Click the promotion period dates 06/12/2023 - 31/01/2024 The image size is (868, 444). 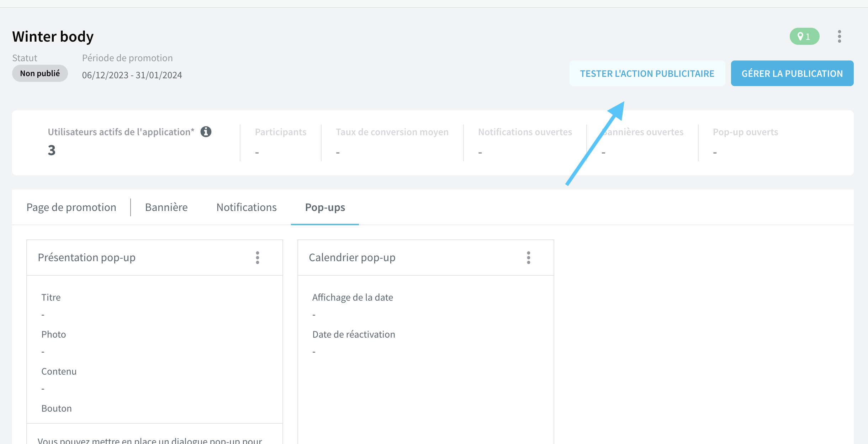pyautogui.click(x=132, y=75)
